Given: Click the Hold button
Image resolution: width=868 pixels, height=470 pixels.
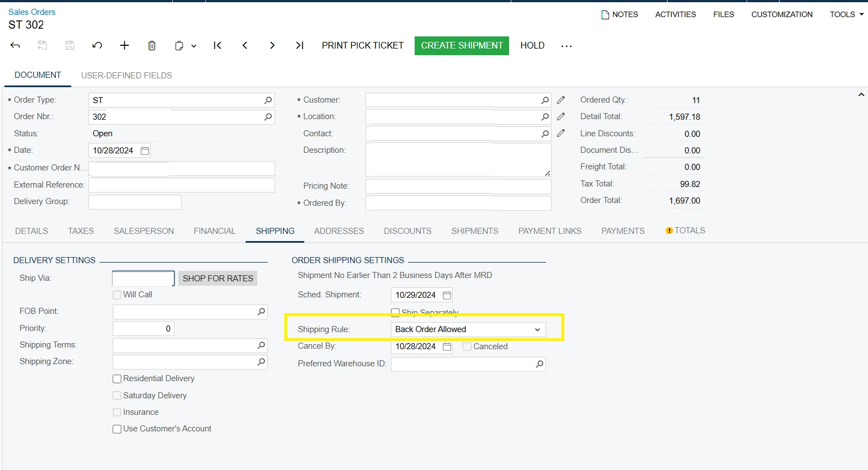Looking at the screenshot, I should (x=532, y=46).
